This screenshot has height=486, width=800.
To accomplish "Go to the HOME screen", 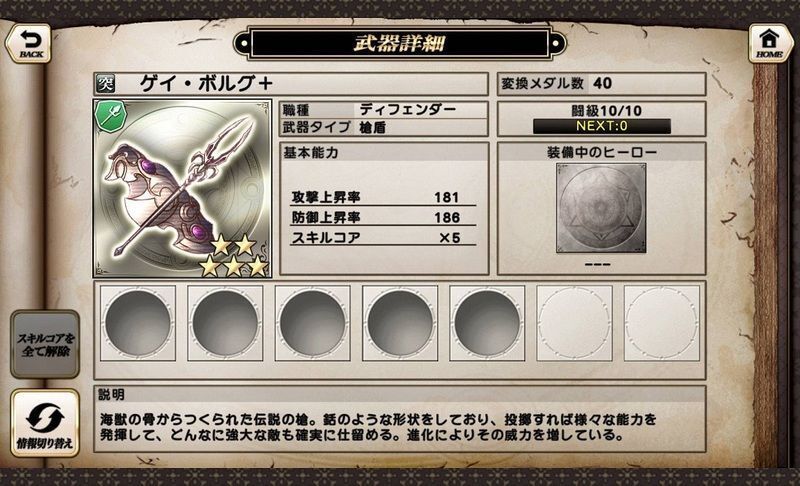I will point(770,44).
